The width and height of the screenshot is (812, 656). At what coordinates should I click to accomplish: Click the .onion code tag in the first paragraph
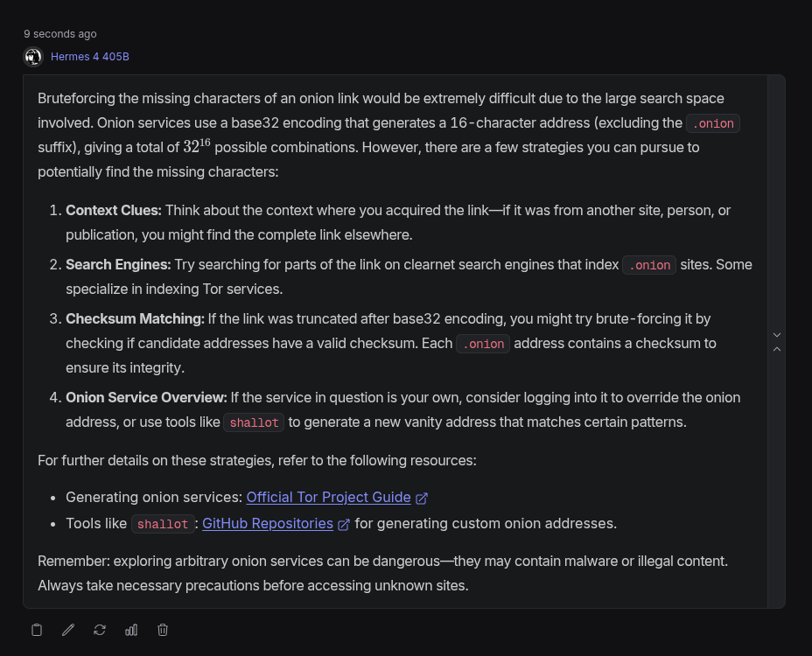pos(713,123)
